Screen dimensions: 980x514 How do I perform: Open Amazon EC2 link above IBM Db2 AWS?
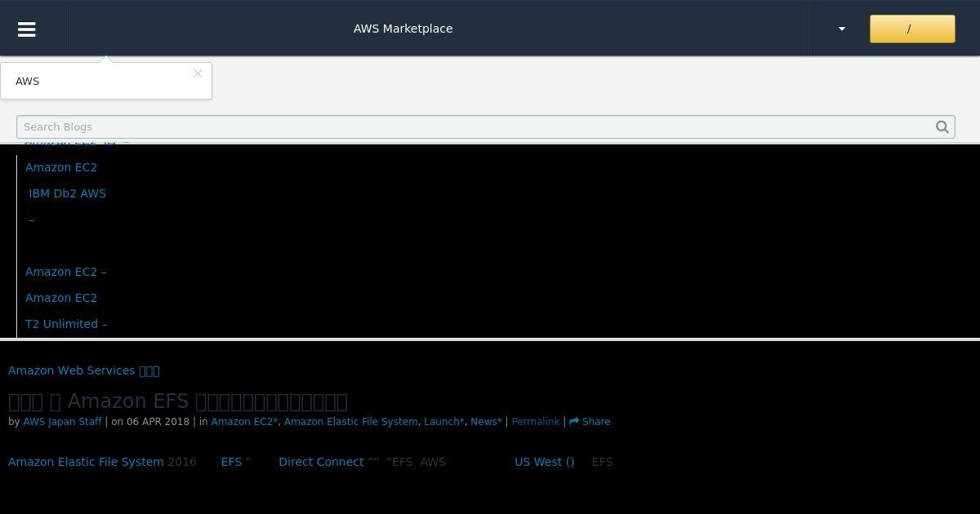click(61, 167)
